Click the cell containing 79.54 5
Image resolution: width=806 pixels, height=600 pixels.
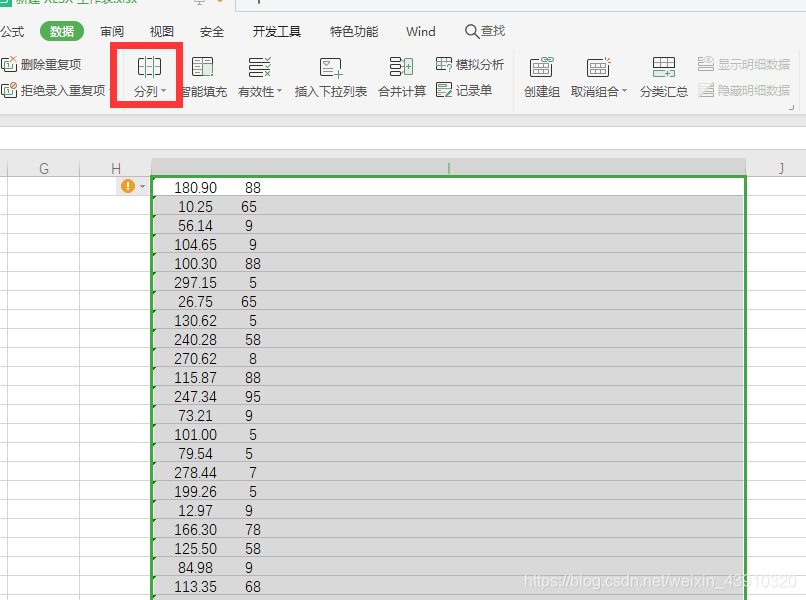click(449, 453)
